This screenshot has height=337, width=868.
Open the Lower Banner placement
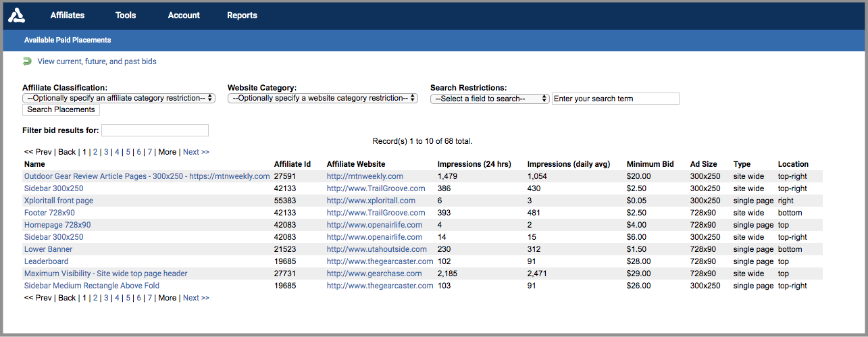coord(49,249)
